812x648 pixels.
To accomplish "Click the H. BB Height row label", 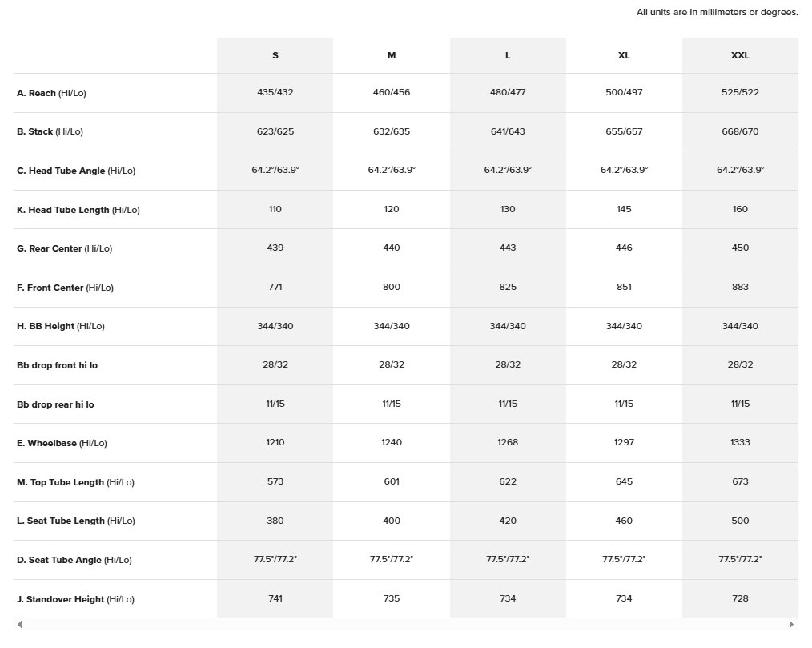I will pos(61,326).
